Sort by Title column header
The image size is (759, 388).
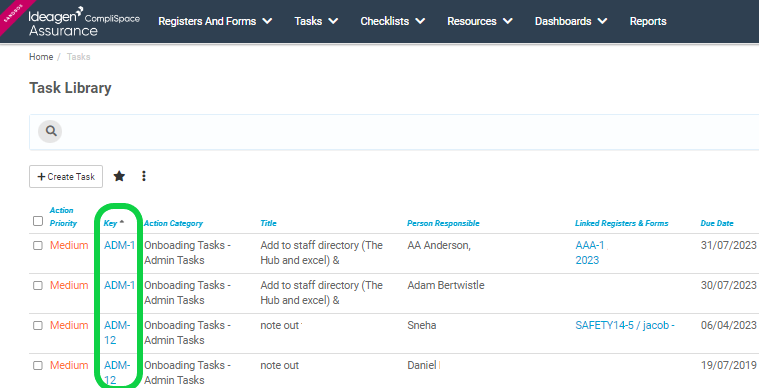pyautogui.click(x=268, y=223)
